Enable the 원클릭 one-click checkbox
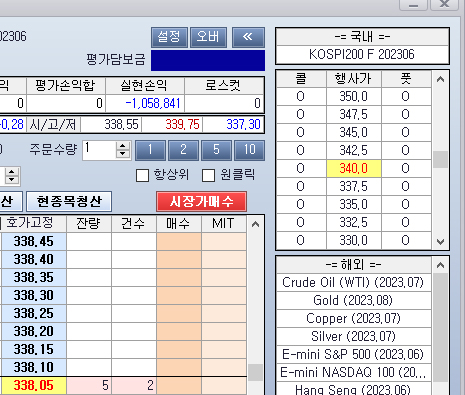Viewport: 465px width, 395px height. tap(208, 175)
